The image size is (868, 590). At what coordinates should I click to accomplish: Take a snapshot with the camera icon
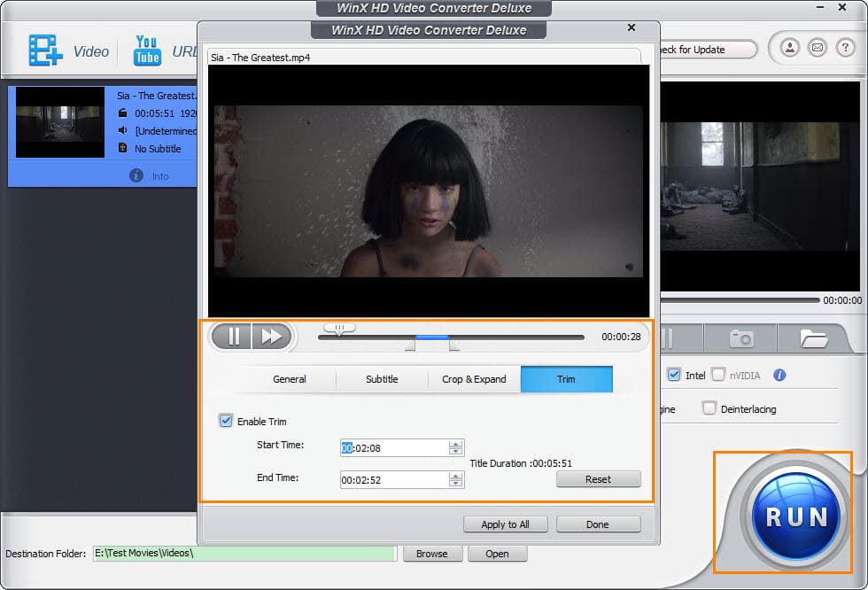pos(741,338)
